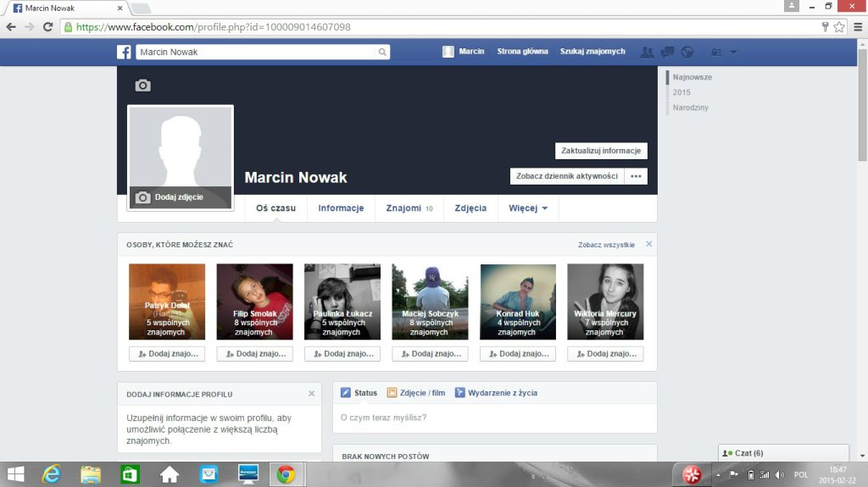
Task: Add Paulinka Łukacz as friend
Action: [x=342, y=354]
